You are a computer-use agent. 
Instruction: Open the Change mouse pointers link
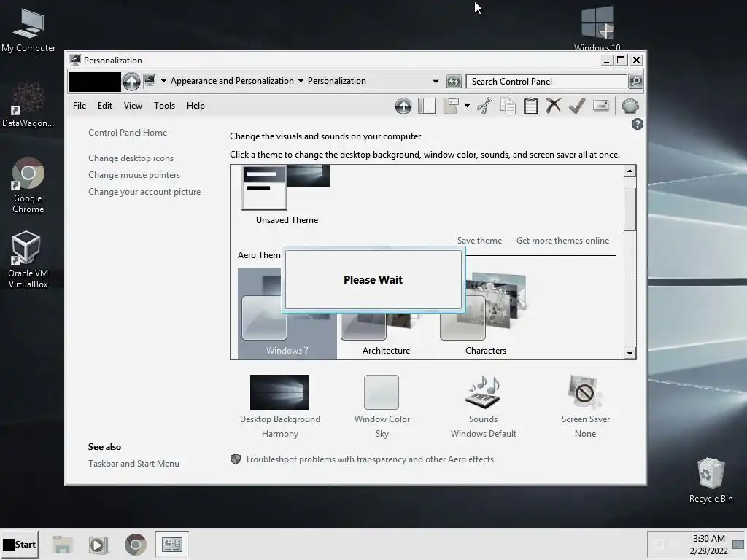coord(134,175)
